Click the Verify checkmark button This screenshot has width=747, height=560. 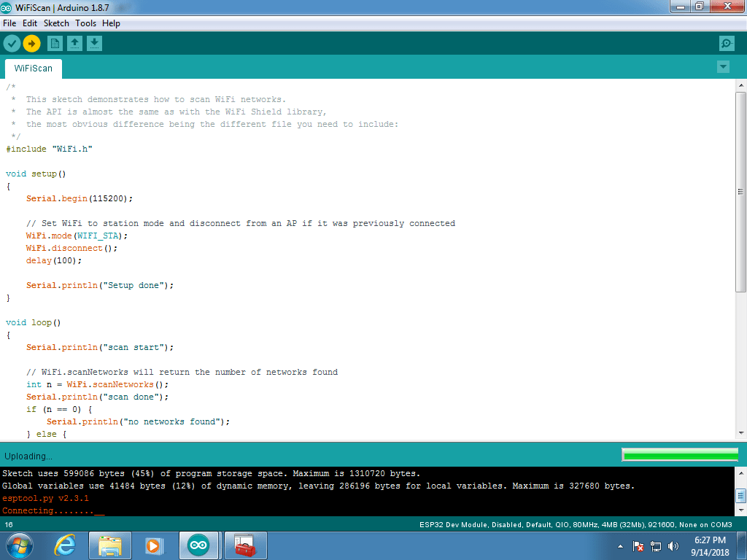[12, 44]
